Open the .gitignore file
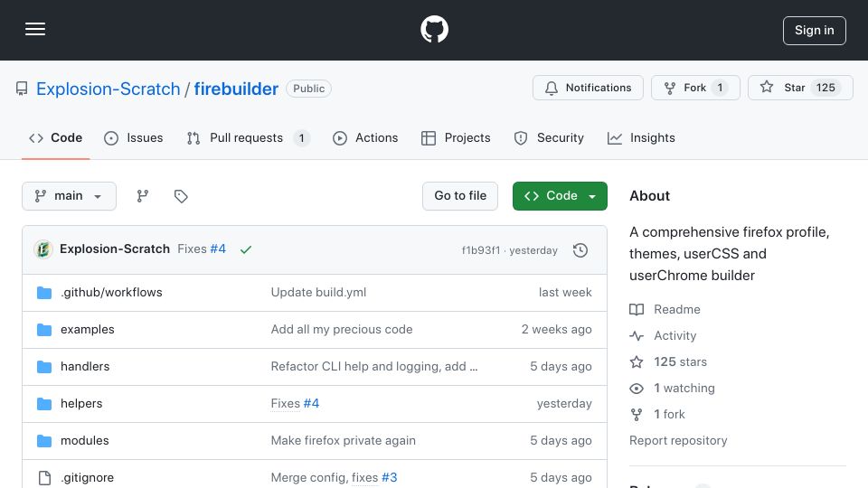The width and height of the screenshot is (868, 488). [87, 477]
